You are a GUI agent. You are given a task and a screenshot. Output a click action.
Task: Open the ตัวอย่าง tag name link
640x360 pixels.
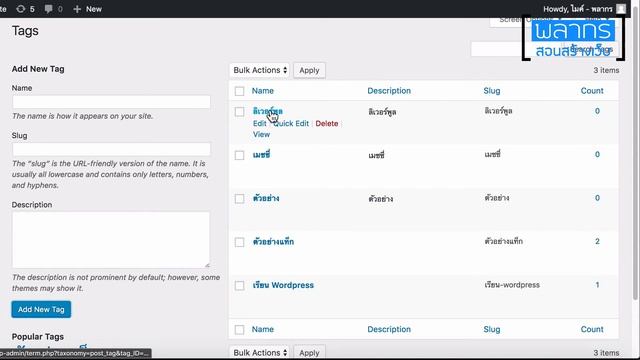(266, 198)
